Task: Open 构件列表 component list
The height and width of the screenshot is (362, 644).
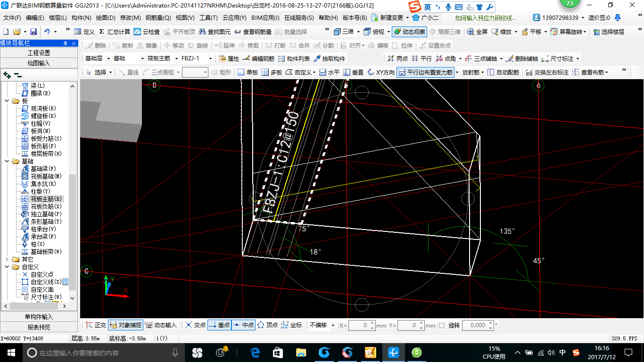Action: point(294,58)
